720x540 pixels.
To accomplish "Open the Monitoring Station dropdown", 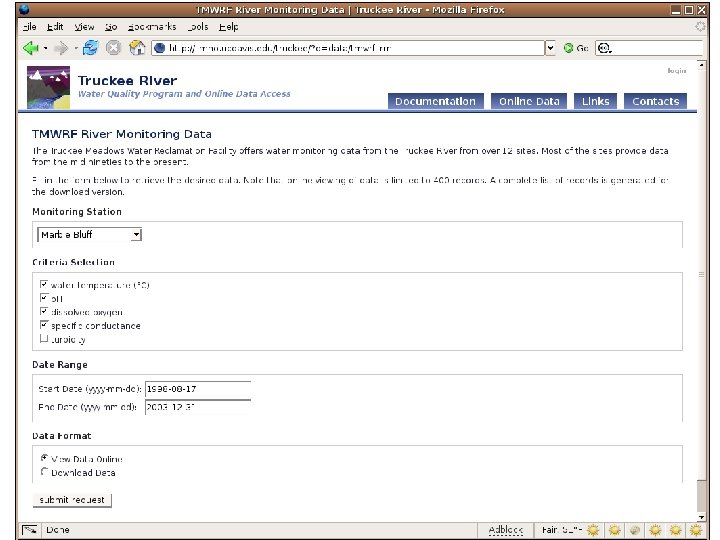I will (x=90, y=235).
